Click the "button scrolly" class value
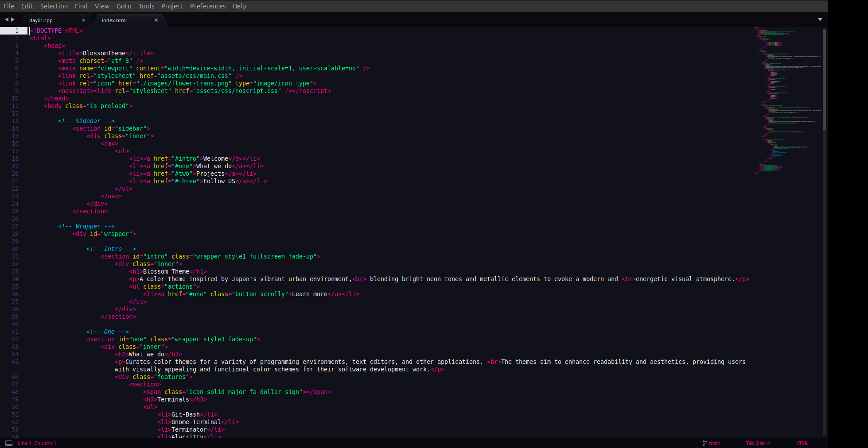Screen dimensions: 868x448 [x=260, y=294]
